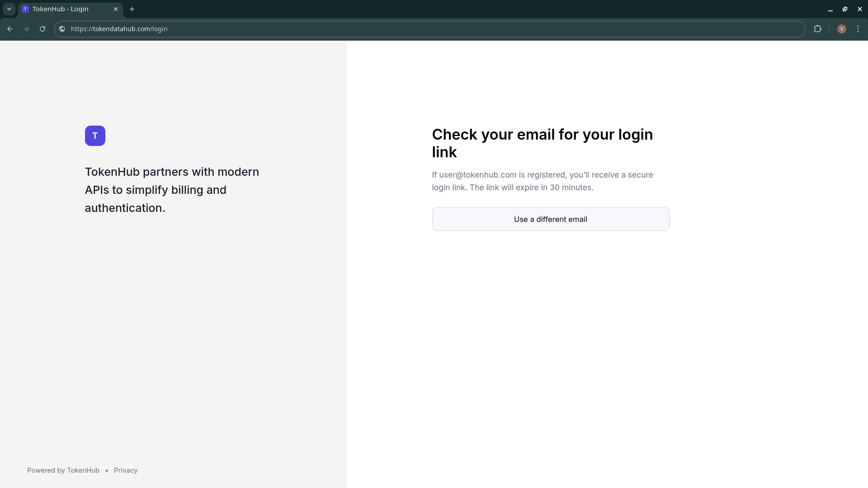
Task: Click the login link expiry message text
Action: click(x=542, y=181)
